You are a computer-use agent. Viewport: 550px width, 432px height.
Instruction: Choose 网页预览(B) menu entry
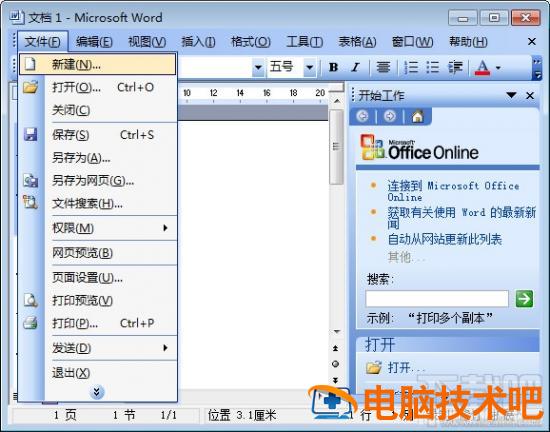97,253
